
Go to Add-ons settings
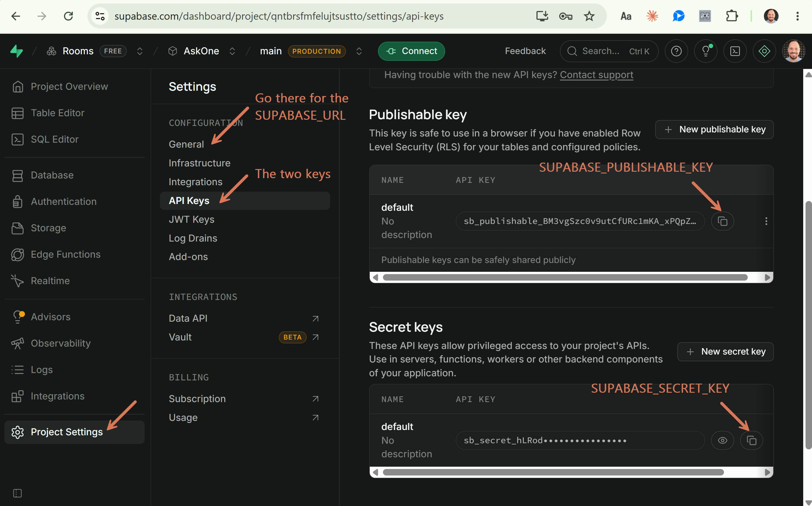click(x=188, y=257)
